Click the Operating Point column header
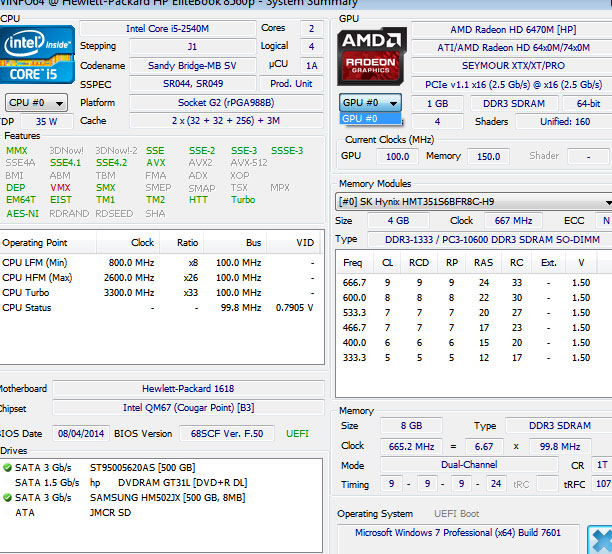This screenshot has height=554, width=612. tap(48, 243)
